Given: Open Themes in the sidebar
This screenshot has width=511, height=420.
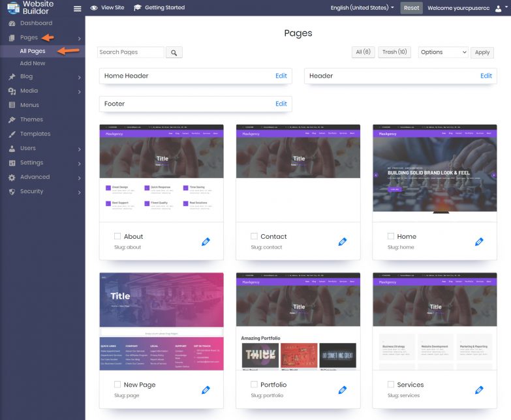Looking at the screenshot, I should 31,120.
